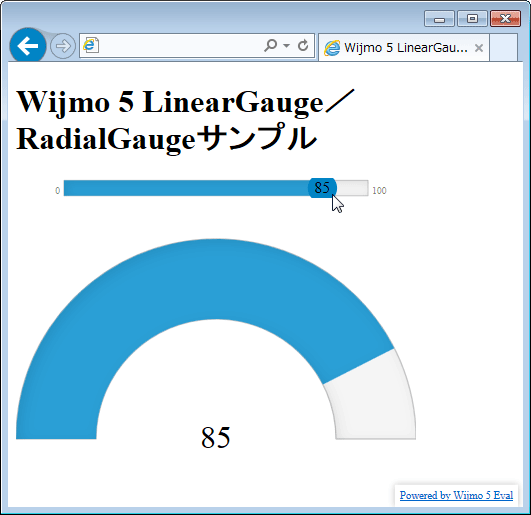This screenshot has height=515, width=531.
Task: Click the linear gauge minimum label 0
Action: point(58,191)
